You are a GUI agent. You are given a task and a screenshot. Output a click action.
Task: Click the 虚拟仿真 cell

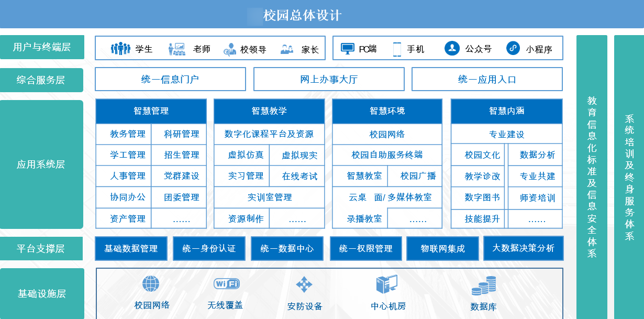[241, 155]
